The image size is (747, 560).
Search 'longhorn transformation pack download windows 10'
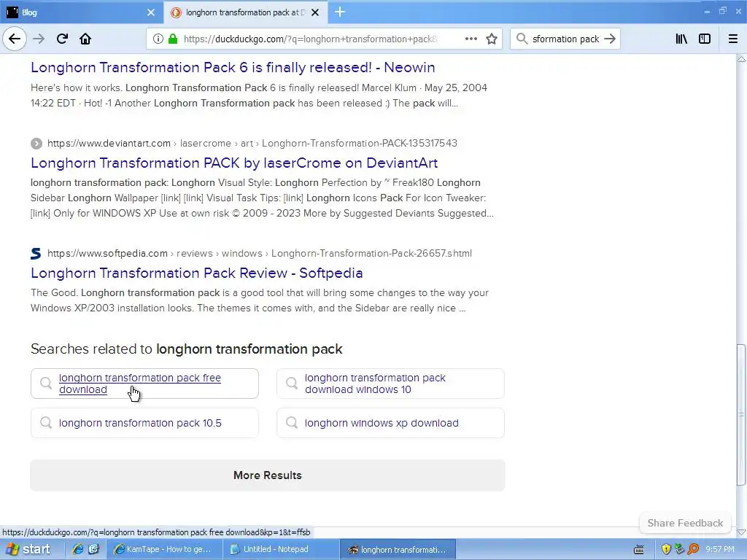390,384
